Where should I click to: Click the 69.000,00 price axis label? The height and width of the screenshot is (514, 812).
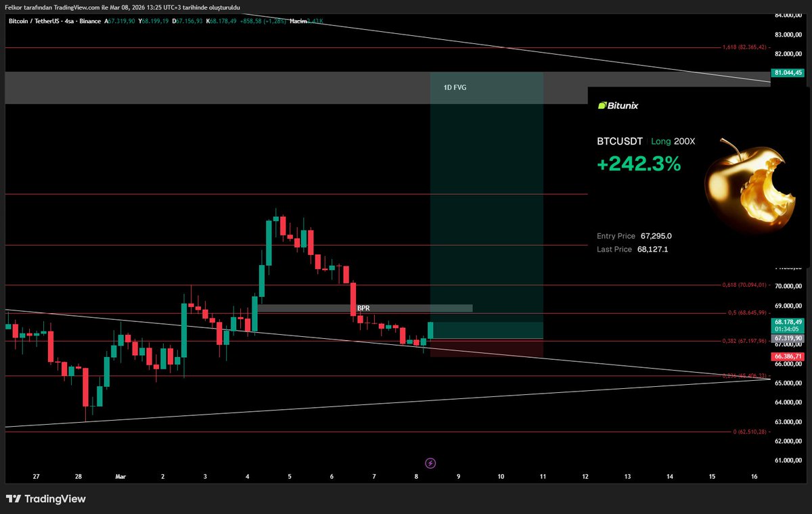pos(788,306)
